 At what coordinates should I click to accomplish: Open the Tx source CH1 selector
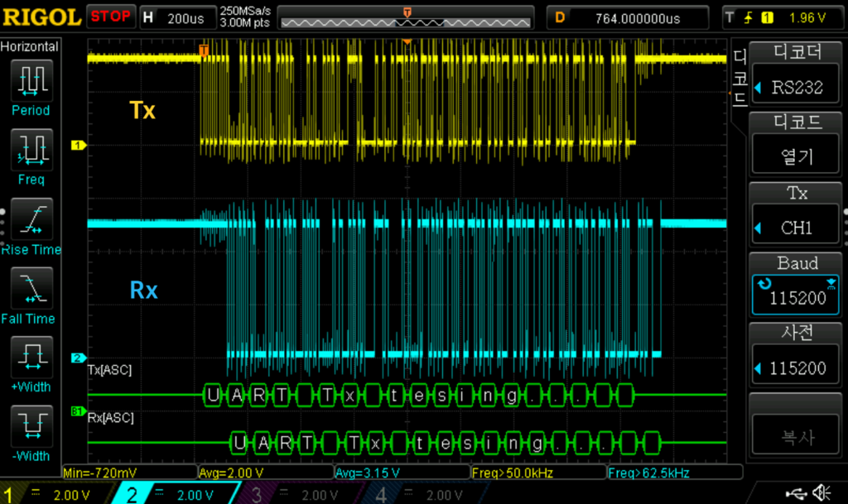point(796,228)
